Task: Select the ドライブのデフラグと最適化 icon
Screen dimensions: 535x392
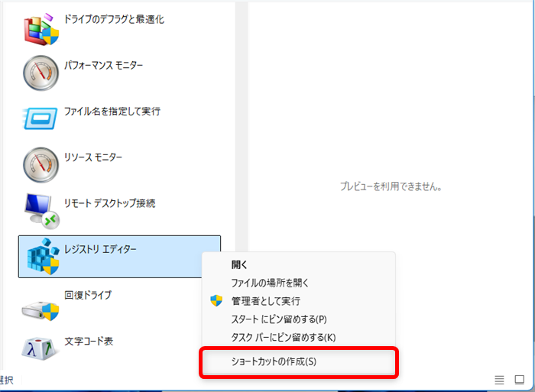Action: point(41,29)
